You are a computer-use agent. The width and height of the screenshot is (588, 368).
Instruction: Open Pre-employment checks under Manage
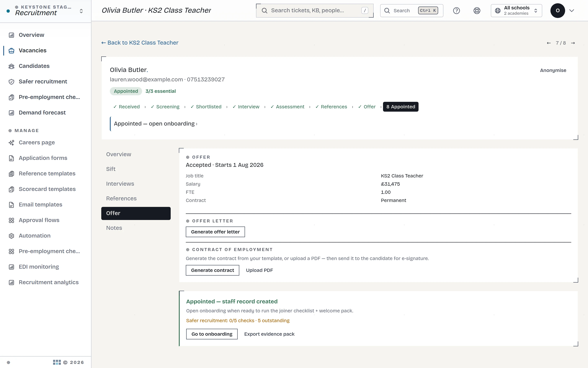tap(46, 251)
